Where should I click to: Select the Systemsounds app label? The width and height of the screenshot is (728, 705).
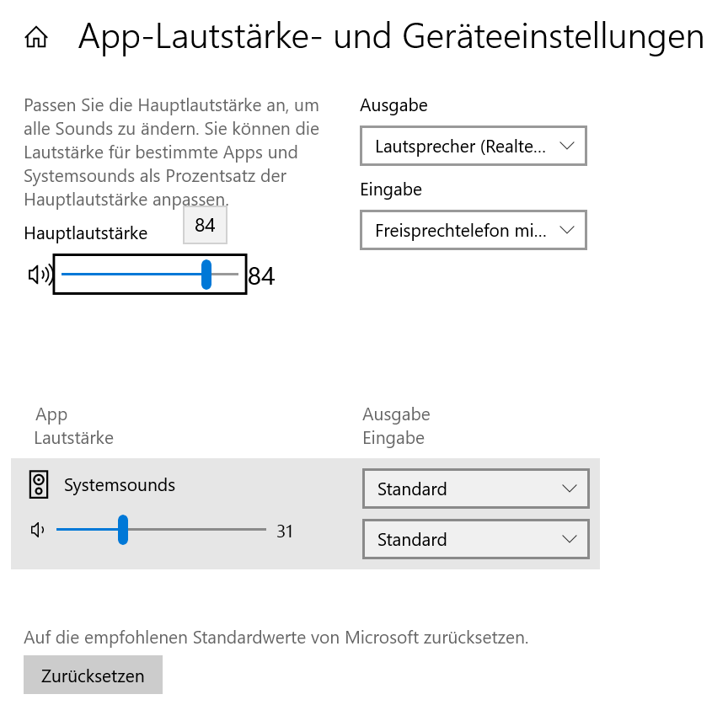pos(120,485)
